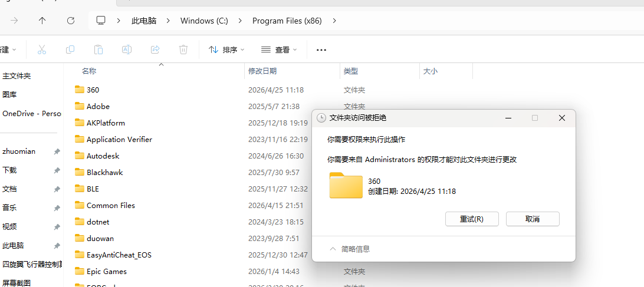Select OneDrive - Personal in sidebar
This screenshot has height=287, width=644.
coord(31,114)
